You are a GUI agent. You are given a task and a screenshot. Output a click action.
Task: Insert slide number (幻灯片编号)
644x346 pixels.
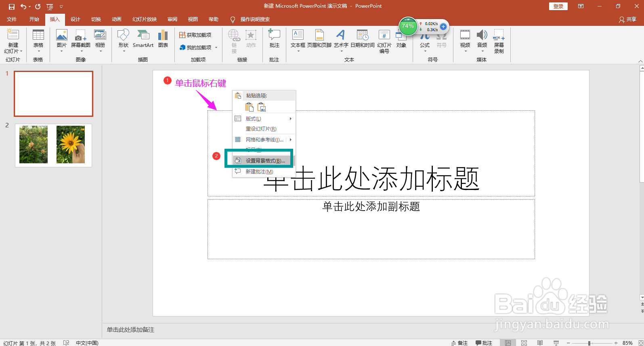[384, 41]
